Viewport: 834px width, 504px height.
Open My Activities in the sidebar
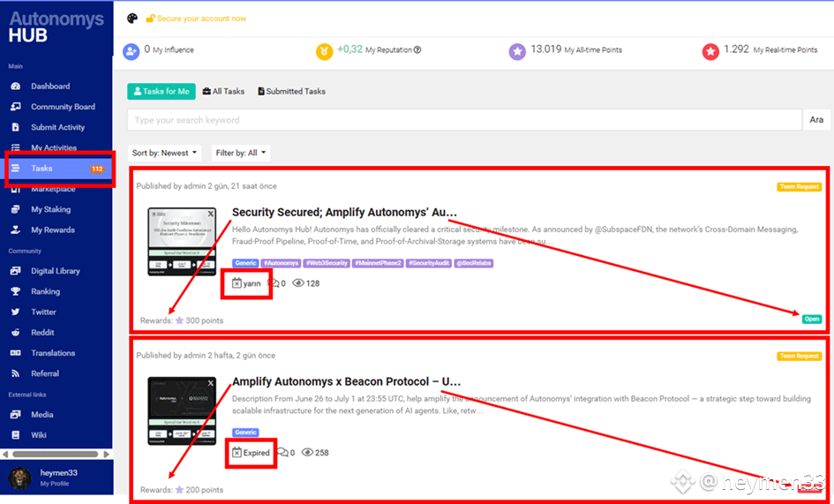56,147
